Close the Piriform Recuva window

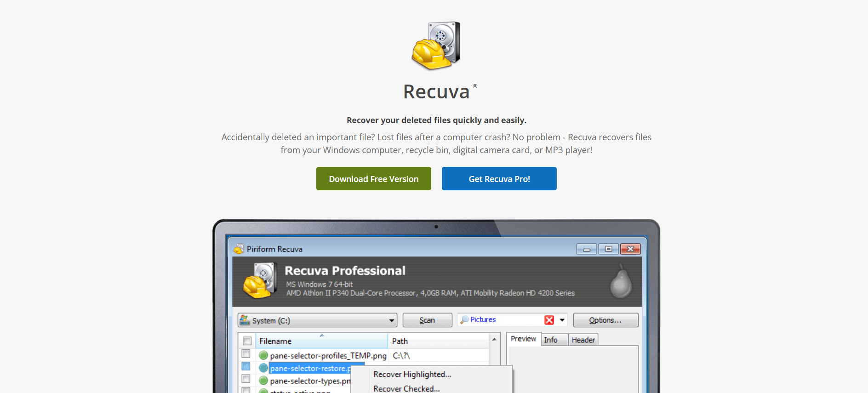[630, 249]
